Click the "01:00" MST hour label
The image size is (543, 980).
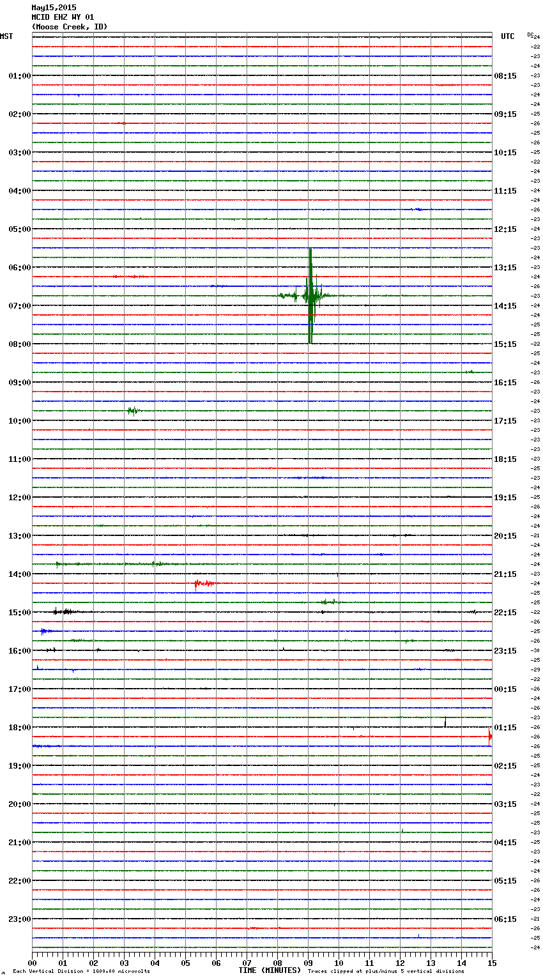coord(19,76)
